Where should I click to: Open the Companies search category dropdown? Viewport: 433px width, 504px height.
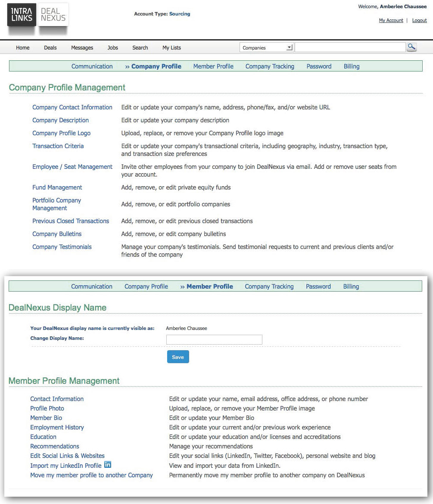[267, 47]
